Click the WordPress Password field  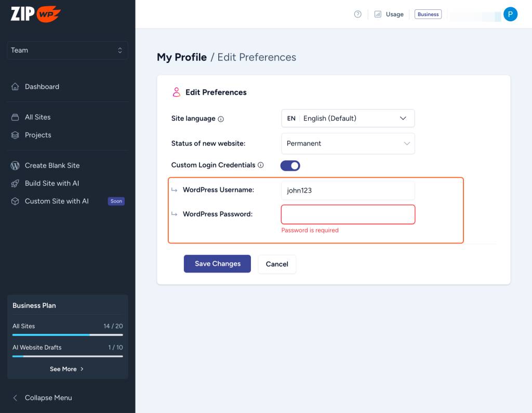[347, 214]
